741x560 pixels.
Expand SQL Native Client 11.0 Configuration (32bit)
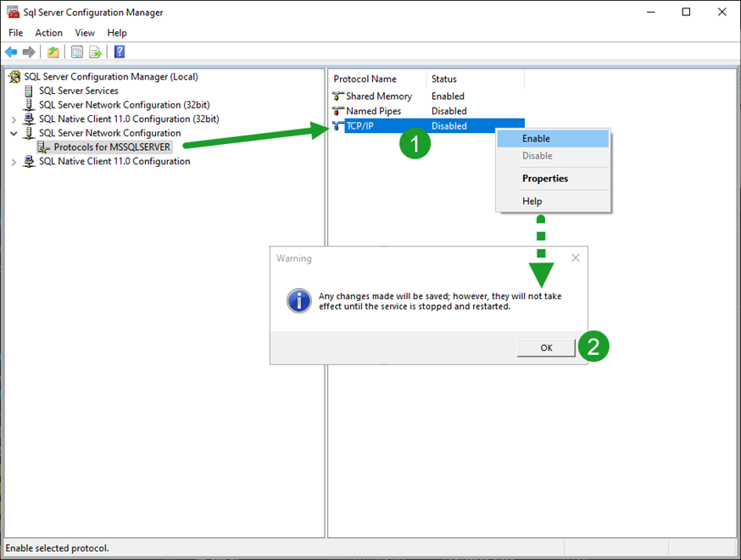[x=14, y=119]
